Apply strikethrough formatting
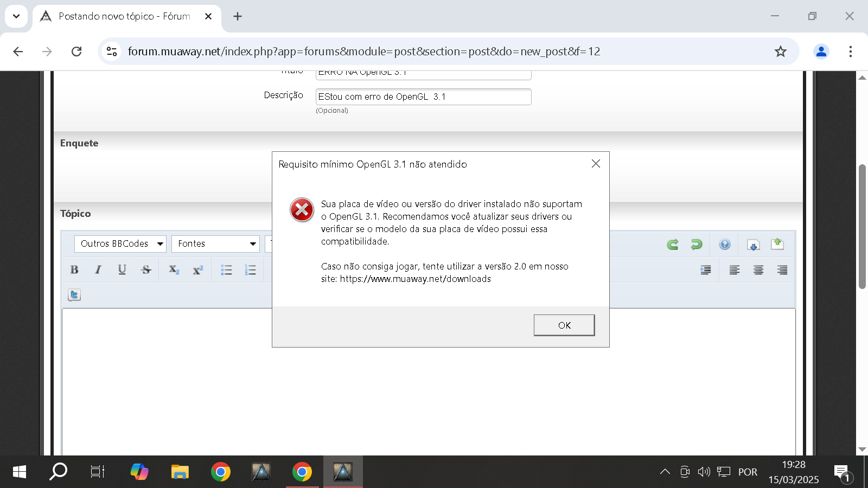Viewport: 868px width, 488px height. point(146,270)
